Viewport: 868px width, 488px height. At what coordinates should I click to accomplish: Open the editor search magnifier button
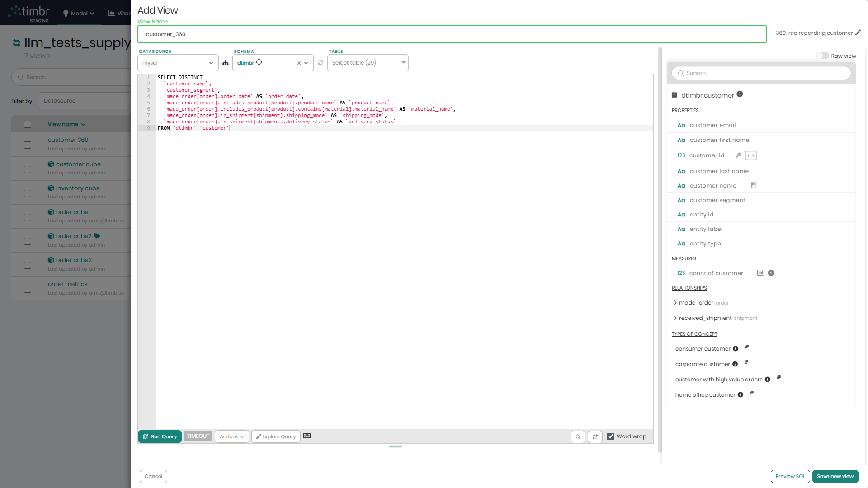(578, 437)
